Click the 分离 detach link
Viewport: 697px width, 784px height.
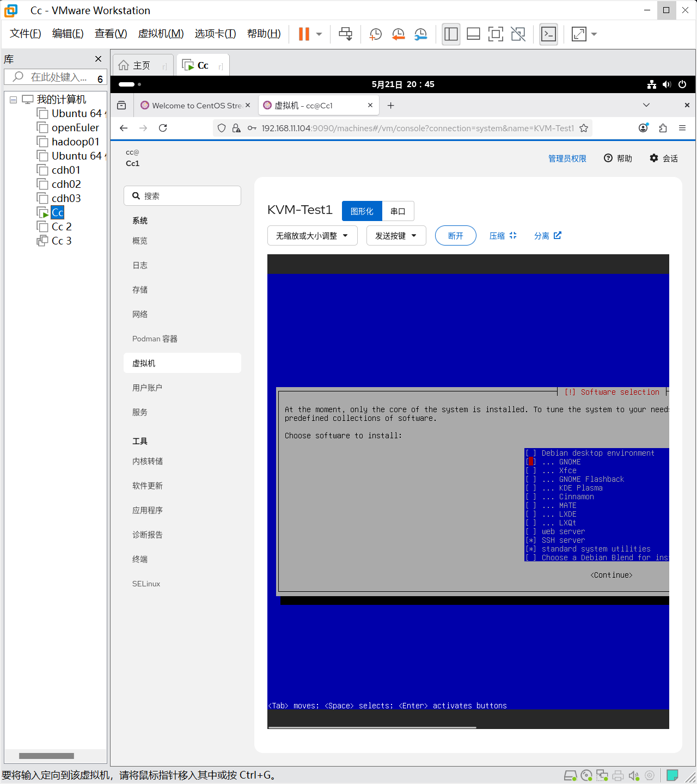pyautogui.click(x=547, y=236)
